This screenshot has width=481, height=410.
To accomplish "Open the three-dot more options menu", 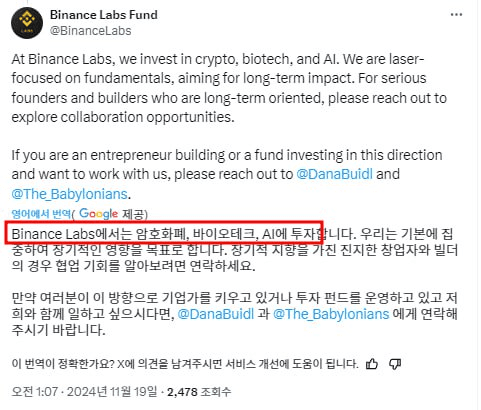I will pyautogui.click(x=456, y=15).
